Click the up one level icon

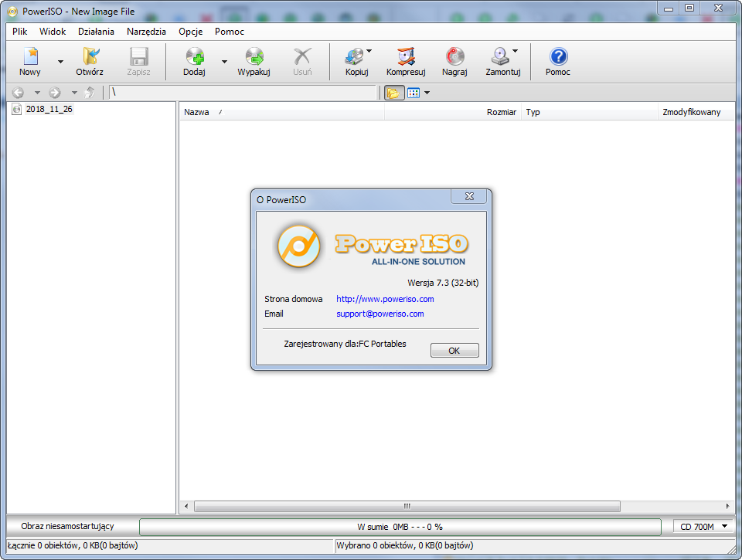(x=90, y=93)
